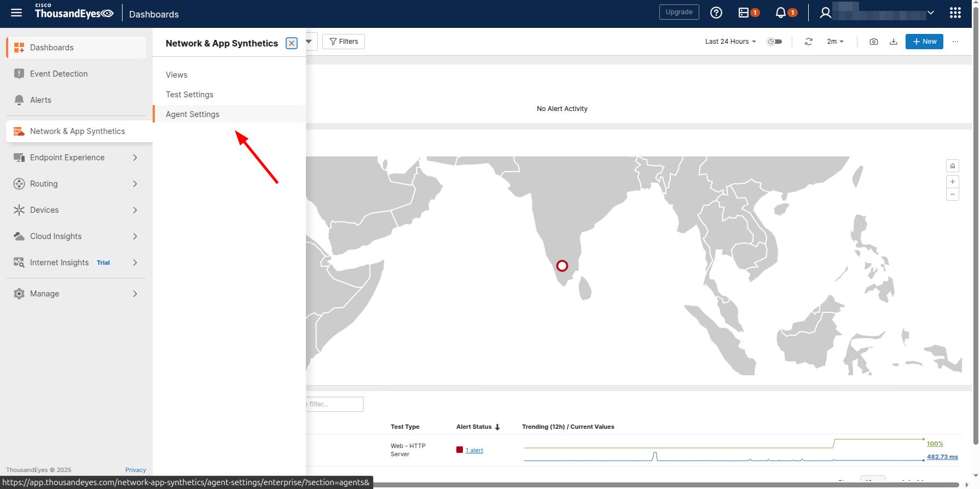Screen dimensions: 980x489
Task: Click the Devices sidebar icon
Action: (x=19, y=210)
